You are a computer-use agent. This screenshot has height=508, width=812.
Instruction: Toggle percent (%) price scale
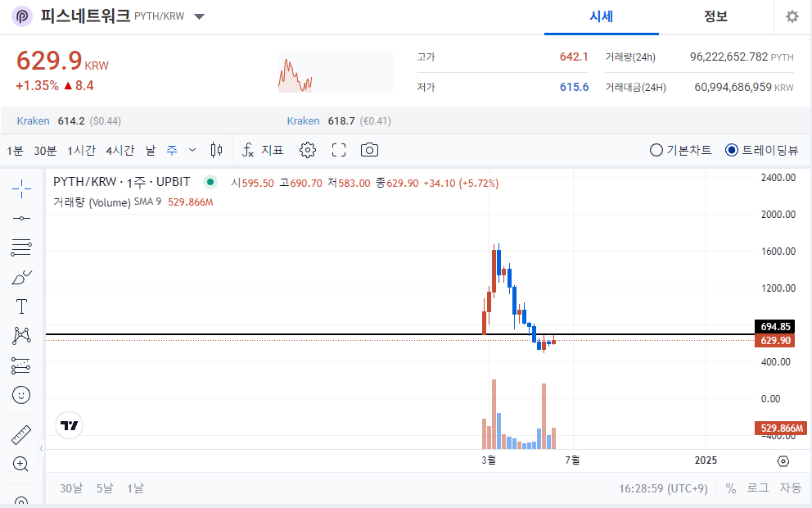pos(731,488)
